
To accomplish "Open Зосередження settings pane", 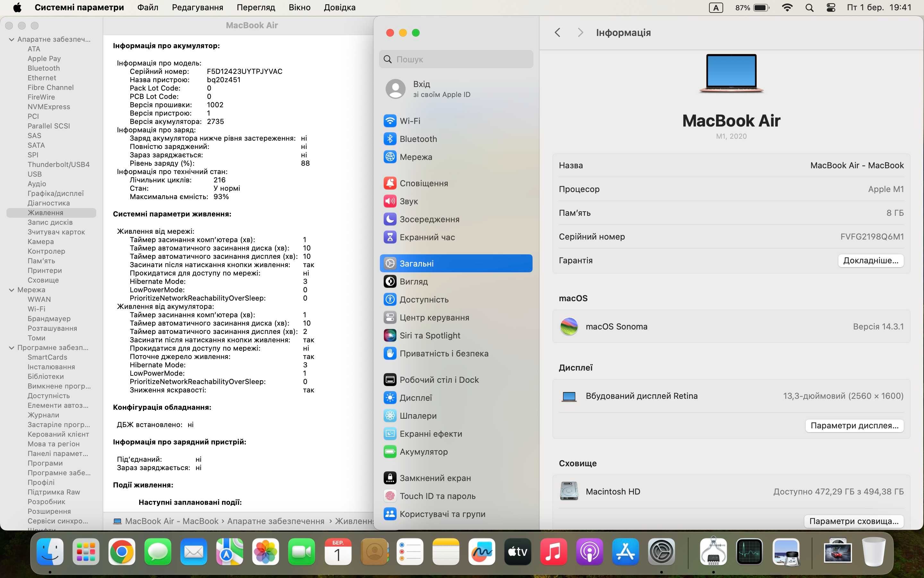I will 456,219.
